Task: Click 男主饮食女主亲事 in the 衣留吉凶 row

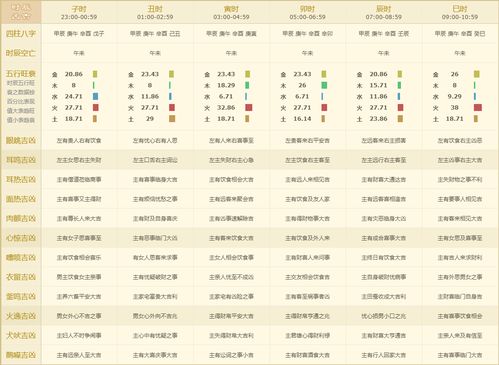Action: (79, 277)
